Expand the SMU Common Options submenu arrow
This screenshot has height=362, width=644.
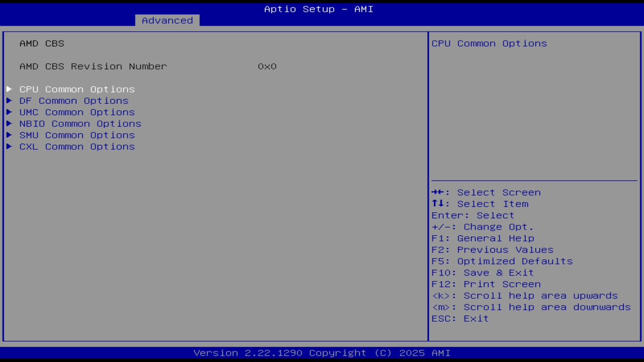coord(9,135)
